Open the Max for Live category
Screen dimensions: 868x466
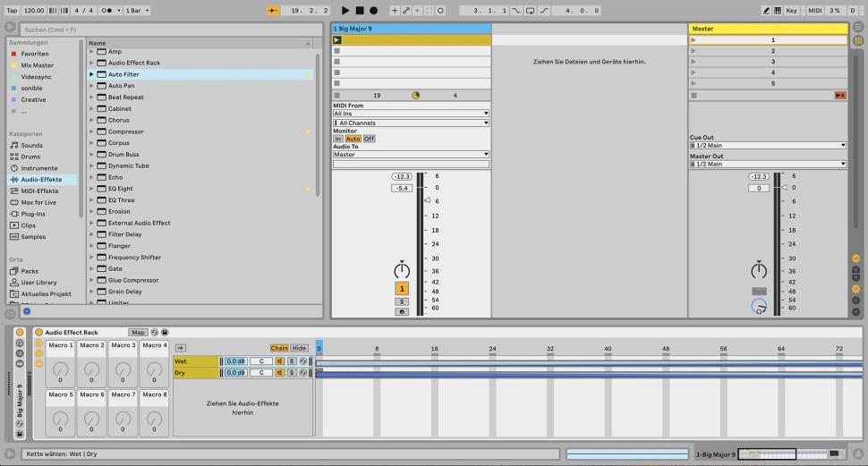tap(38, 202)
